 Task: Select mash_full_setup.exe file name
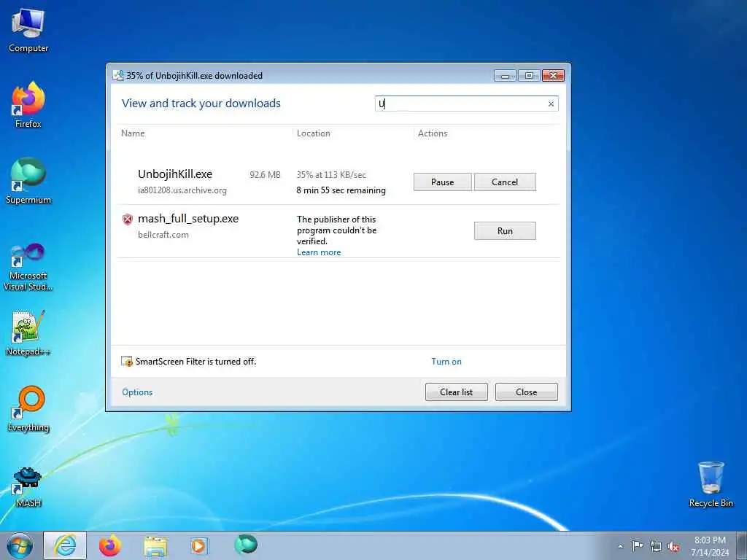tap(188, 219)
